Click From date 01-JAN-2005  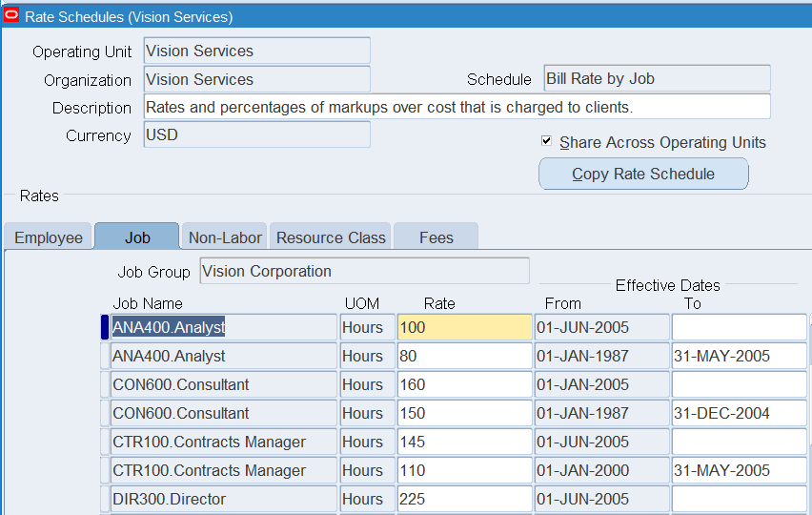click(x=601, y=384)
